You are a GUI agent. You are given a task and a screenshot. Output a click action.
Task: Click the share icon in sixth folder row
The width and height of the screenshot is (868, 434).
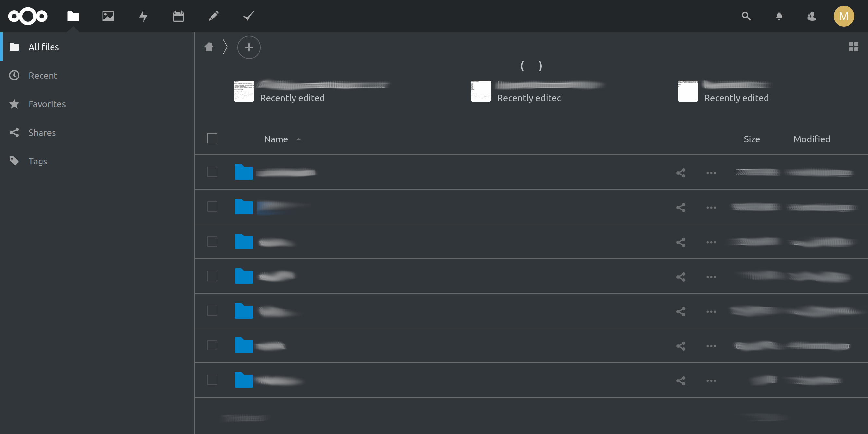[x=681, y=346]
